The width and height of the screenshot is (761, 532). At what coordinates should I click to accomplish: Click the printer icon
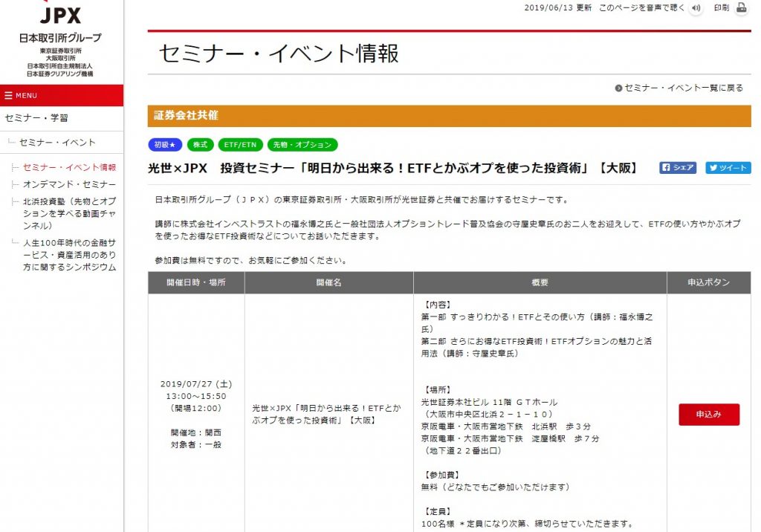pyautogui.click(x=742, y=7)
